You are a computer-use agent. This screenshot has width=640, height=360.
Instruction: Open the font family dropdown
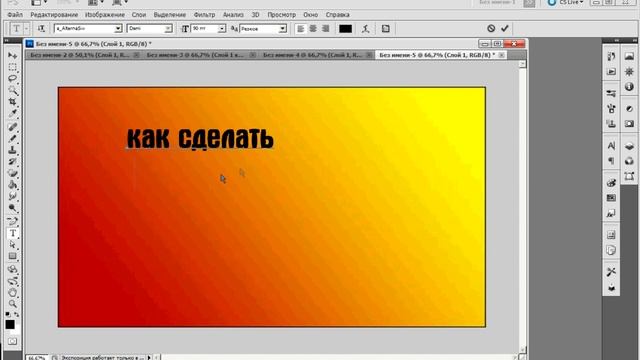[x=118, y=29]
